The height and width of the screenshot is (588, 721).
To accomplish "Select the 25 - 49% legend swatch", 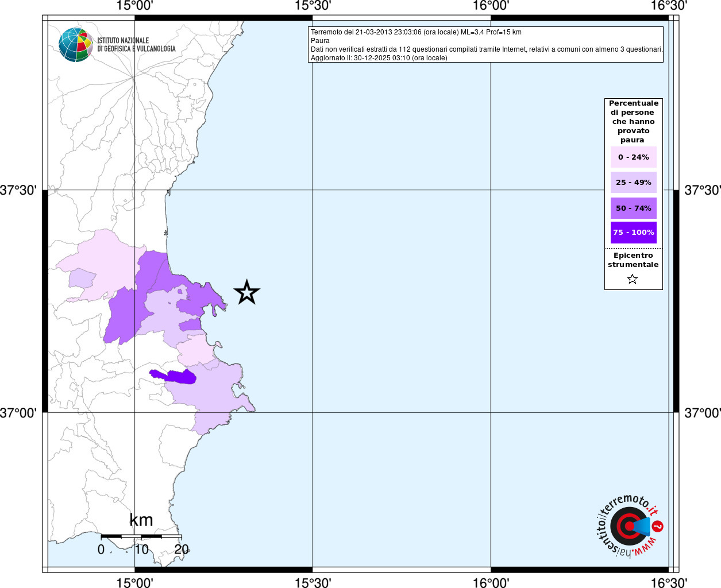I will point(633,183).
